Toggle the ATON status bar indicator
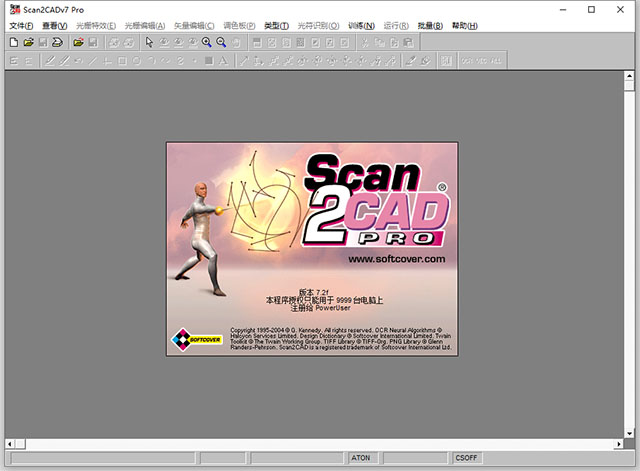Image resolution: width=640 pixels, height=471 pixels. (x=361, y=458)
